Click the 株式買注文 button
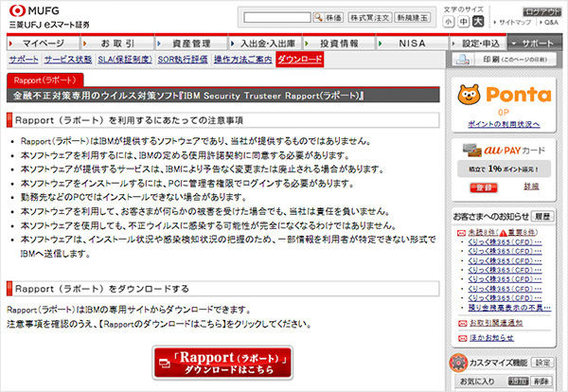The height and width of the screenshot is (392, 568). (x=370, y=17)
